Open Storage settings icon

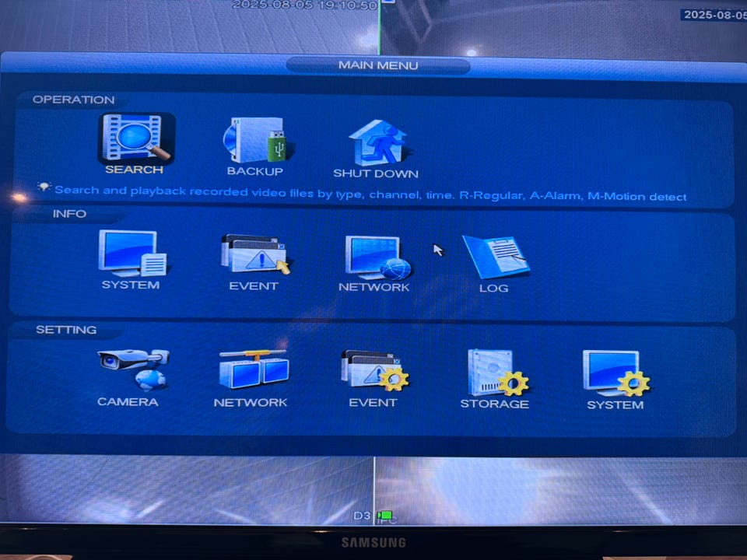[x=497, y=373]
